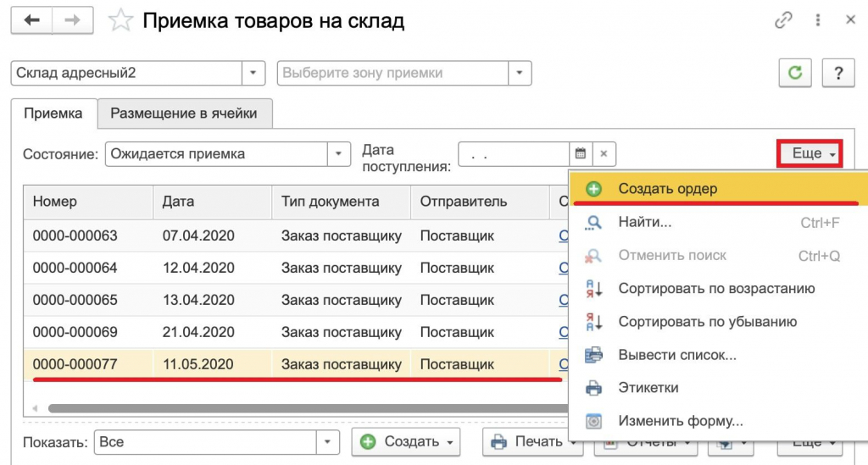Open help with question mark button
Image resolution: width=868 pixels, height=465 pixels.
coord(838,73)
